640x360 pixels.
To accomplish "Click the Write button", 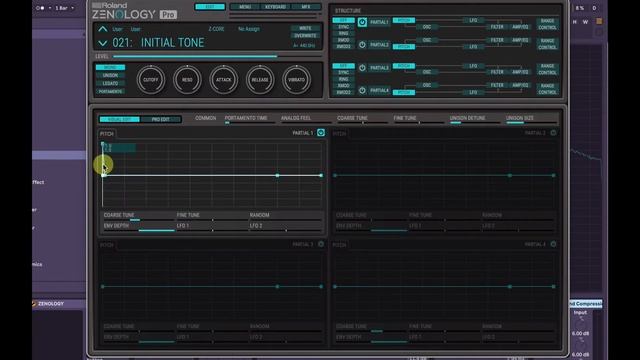I will pyautogui.click(x=305, y=28).
